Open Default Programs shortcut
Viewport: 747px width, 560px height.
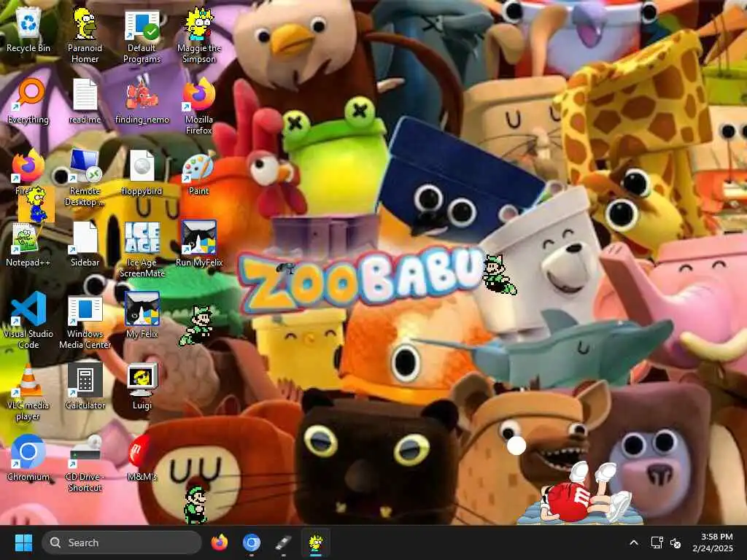(x=142, y=35)
